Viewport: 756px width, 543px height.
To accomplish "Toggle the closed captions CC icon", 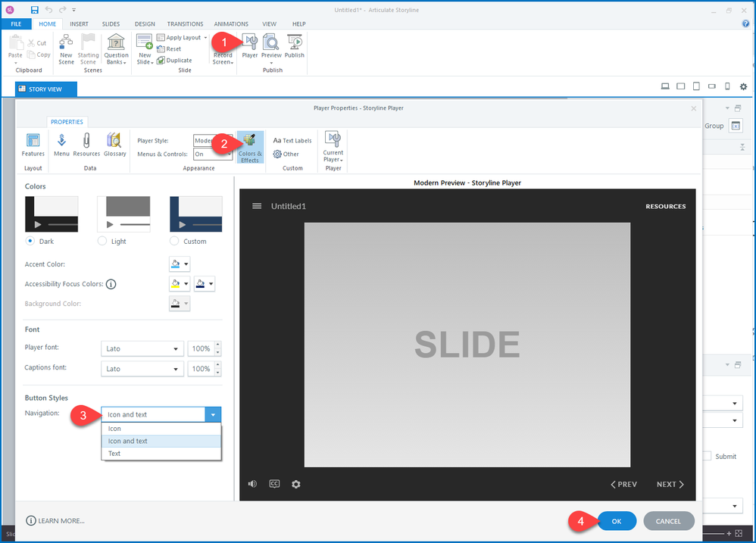I will click(274, 484).
